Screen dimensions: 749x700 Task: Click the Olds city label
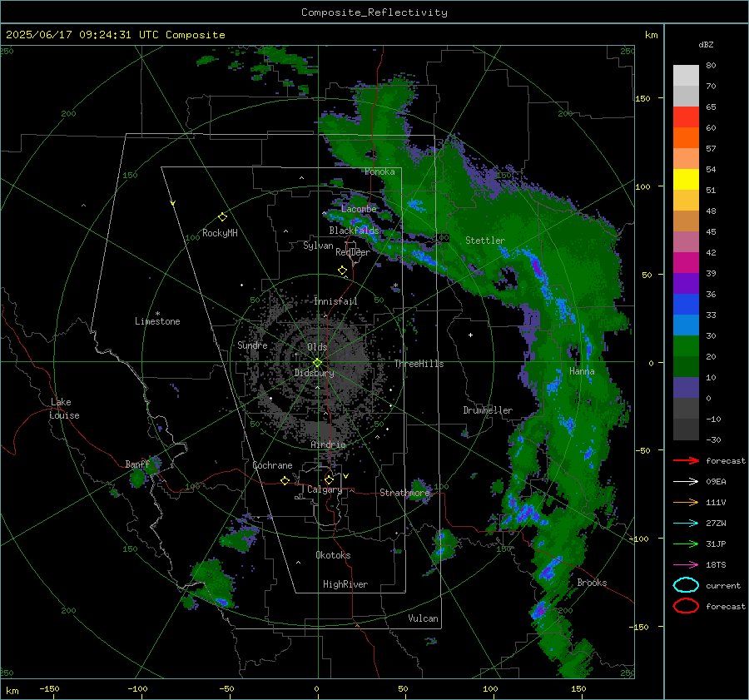[x=317, y=347]
